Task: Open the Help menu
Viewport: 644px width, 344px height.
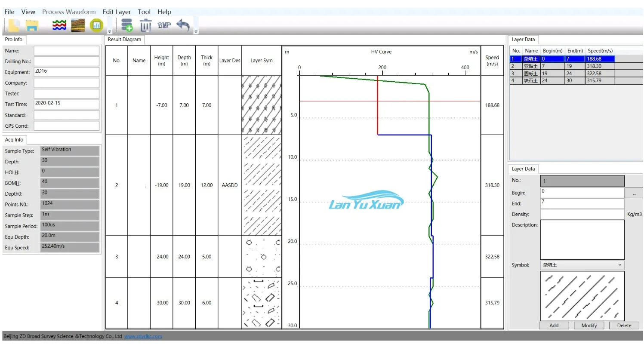Action: [164, 12]
